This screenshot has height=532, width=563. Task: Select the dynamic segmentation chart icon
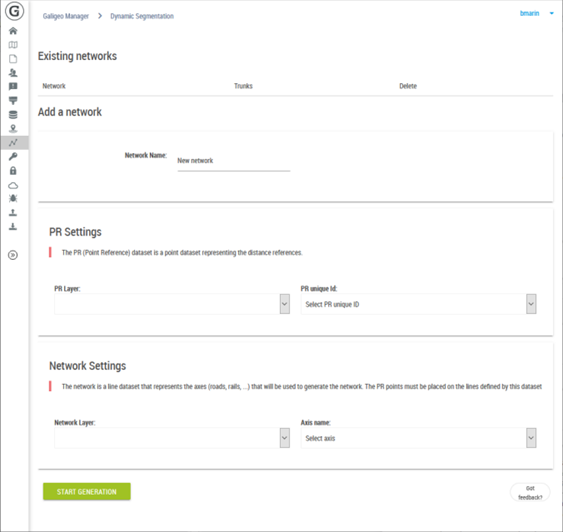click(x=13, y=143)
